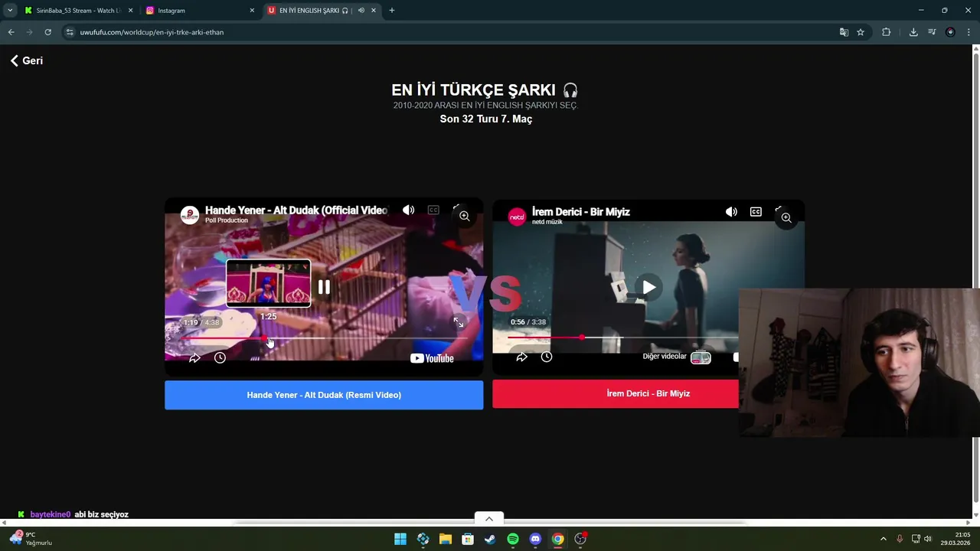Open Chrome profile avatar
The image size is (980, 551).
pyautogui.click(x=950, y=32)
